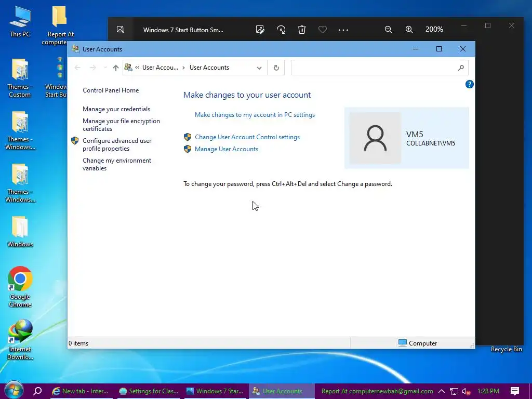Click the User Accounts title bar icon
532x399 pixels.
click(76, 49)
